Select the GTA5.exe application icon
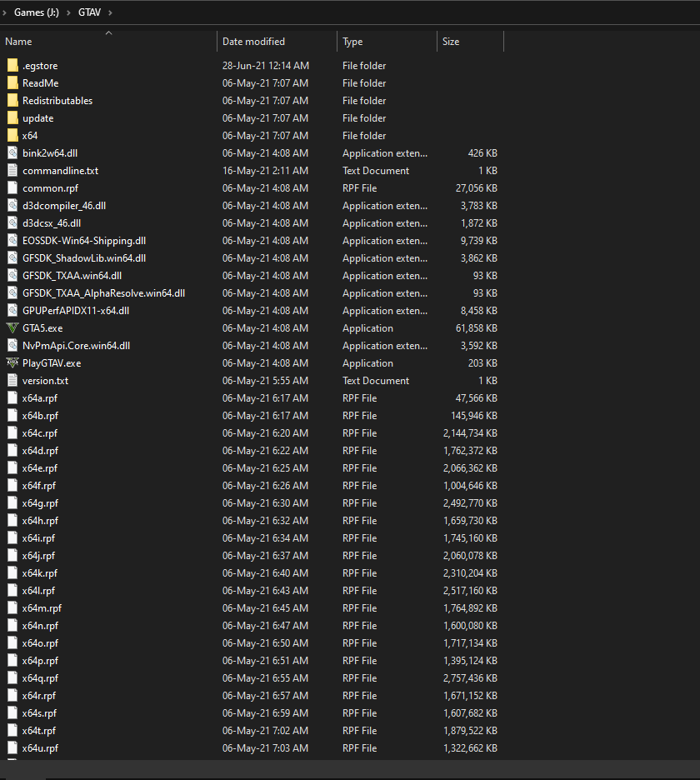Viewport: 700px width, 780px height. 12,328
